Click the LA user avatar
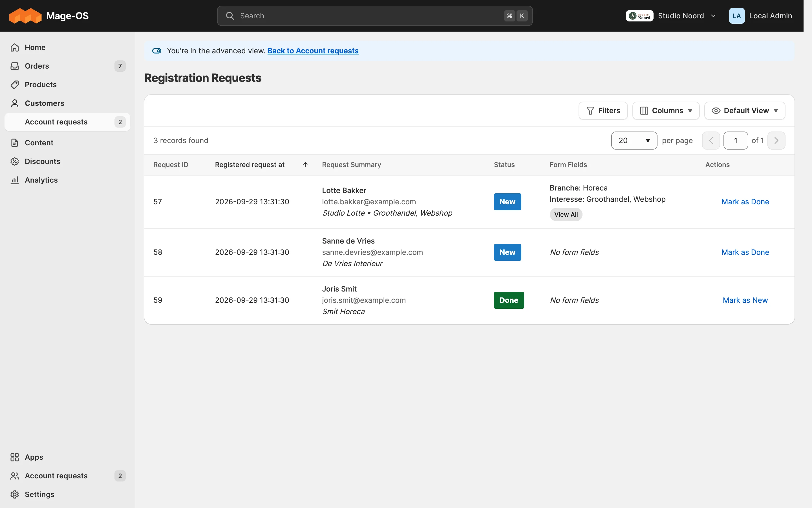 [x=736, y=16]
